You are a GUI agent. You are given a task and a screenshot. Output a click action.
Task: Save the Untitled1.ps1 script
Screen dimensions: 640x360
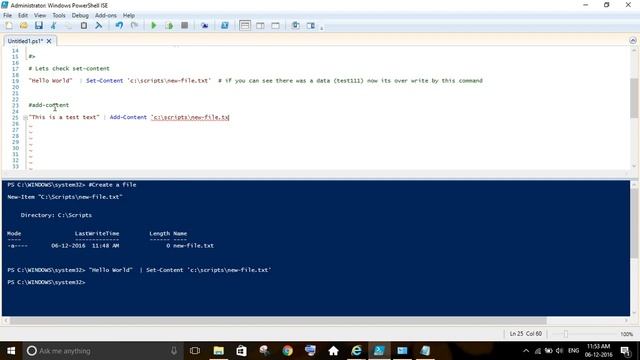click(39, 26)
